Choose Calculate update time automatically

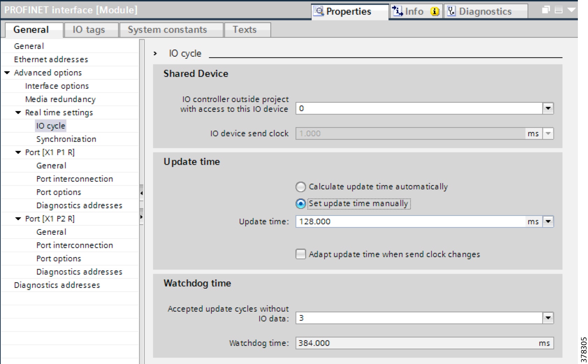click(300, 187)
